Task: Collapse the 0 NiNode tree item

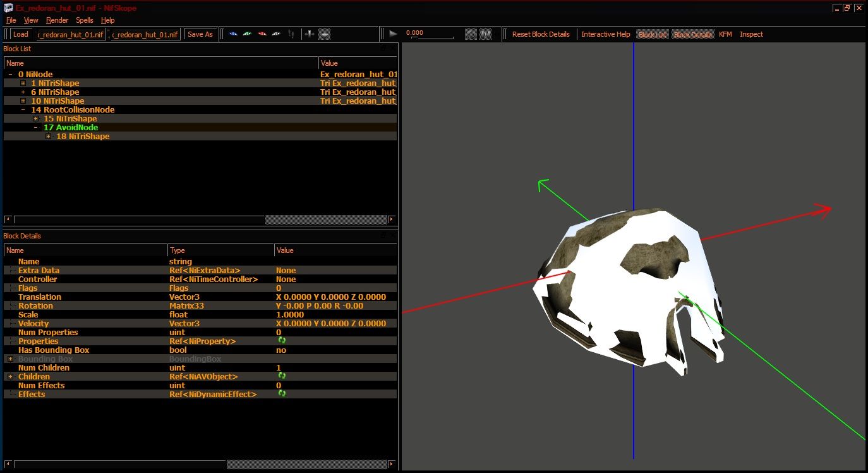Action: coord(10,75)
